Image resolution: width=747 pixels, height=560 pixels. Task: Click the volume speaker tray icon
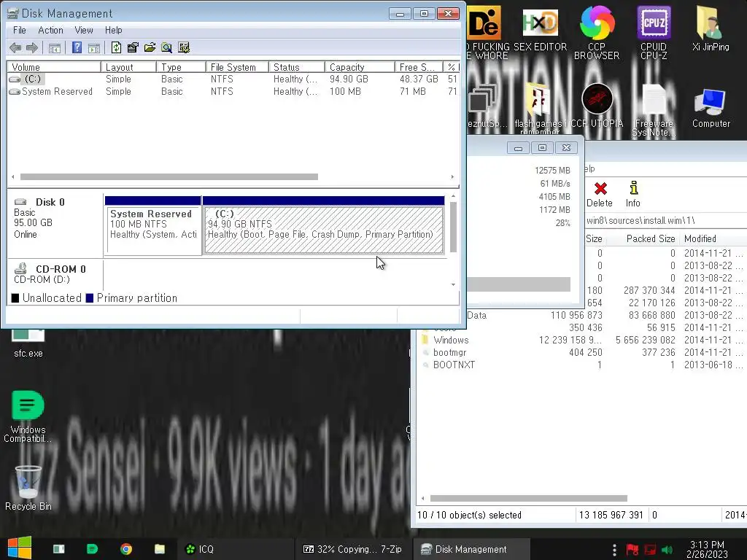(x=667, y=550)
